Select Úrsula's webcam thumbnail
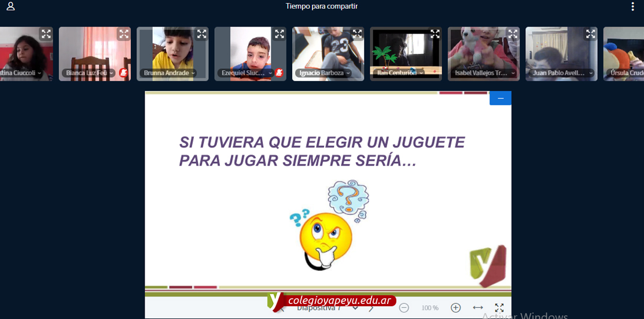This screenshot has height=319, width=644. coord(624,53)
